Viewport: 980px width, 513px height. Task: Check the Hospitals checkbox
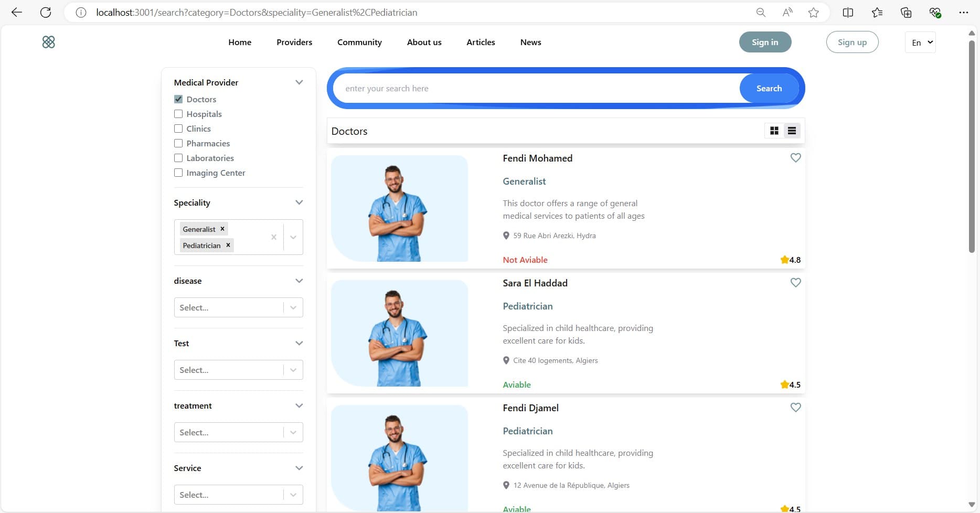(178, 114)
